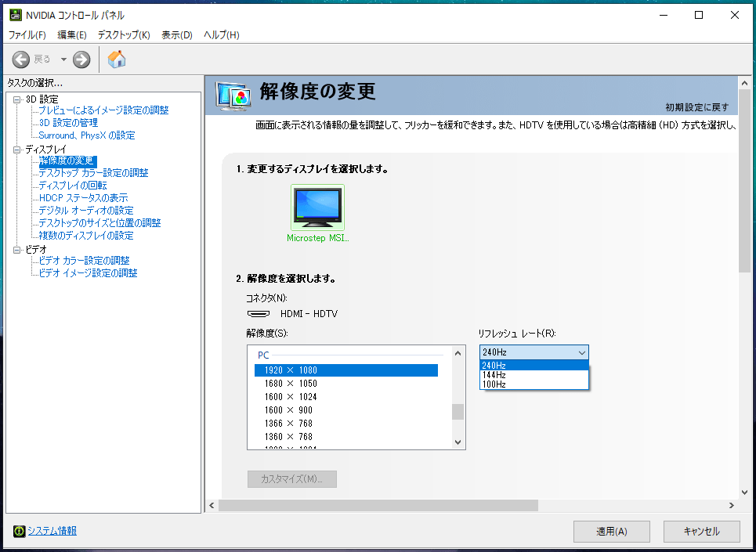756x552 pixels.
Task: Select the Microstep MSI display monitor icon
Action: point(317,207)
